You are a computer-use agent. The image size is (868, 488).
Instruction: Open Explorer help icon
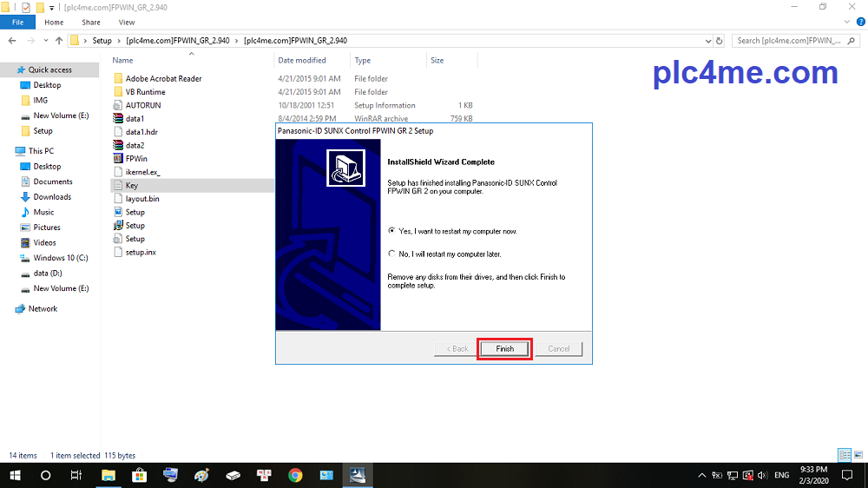click(x=860, y=23)
